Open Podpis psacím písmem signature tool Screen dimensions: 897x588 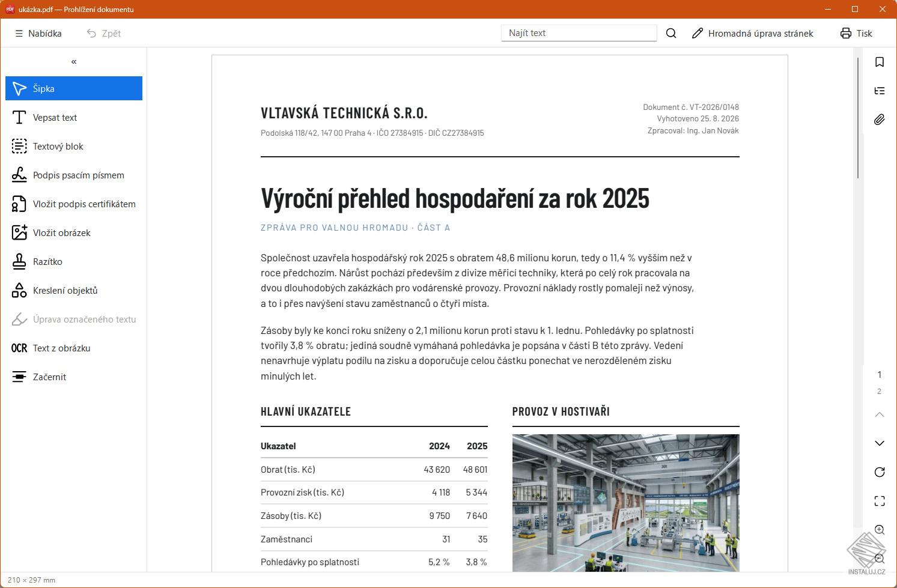click(74, 175)
